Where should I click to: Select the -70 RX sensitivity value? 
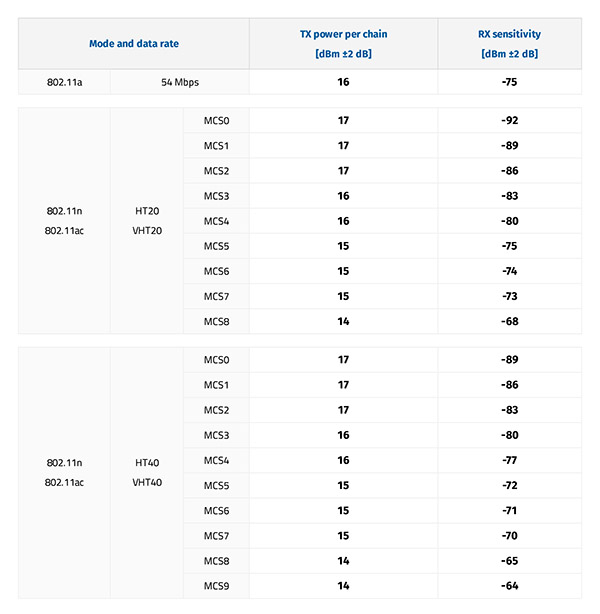[509, 535]
